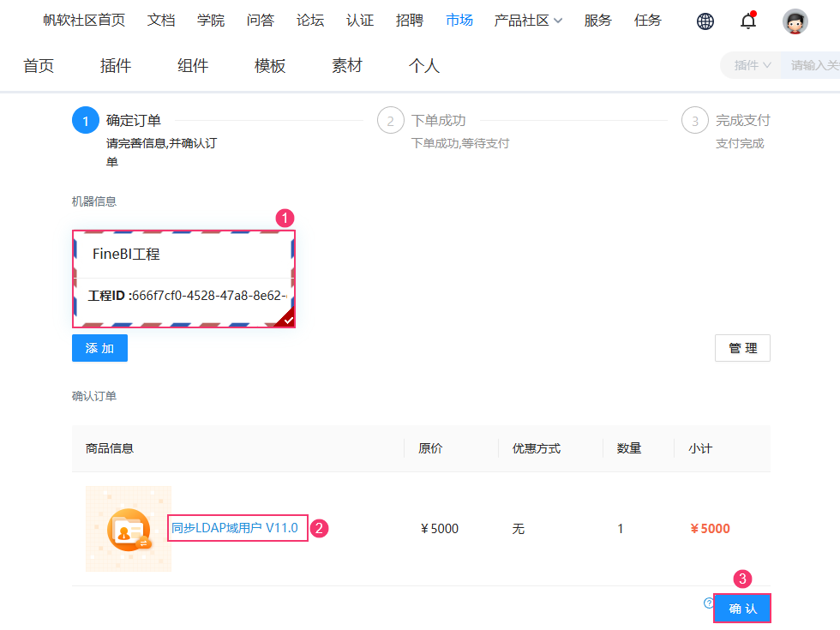Click the help question mark beside 确认
Viewport: 840px width, 630px height.
708,603
